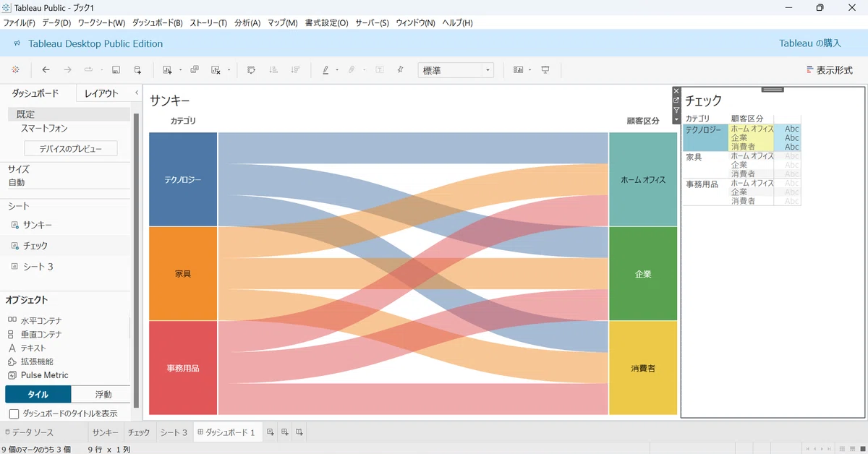Viewport: 868px width, 454px height.
Task: Click the blue テクノロジー category block
Action: pyautogui.click(x=183, y=179)
